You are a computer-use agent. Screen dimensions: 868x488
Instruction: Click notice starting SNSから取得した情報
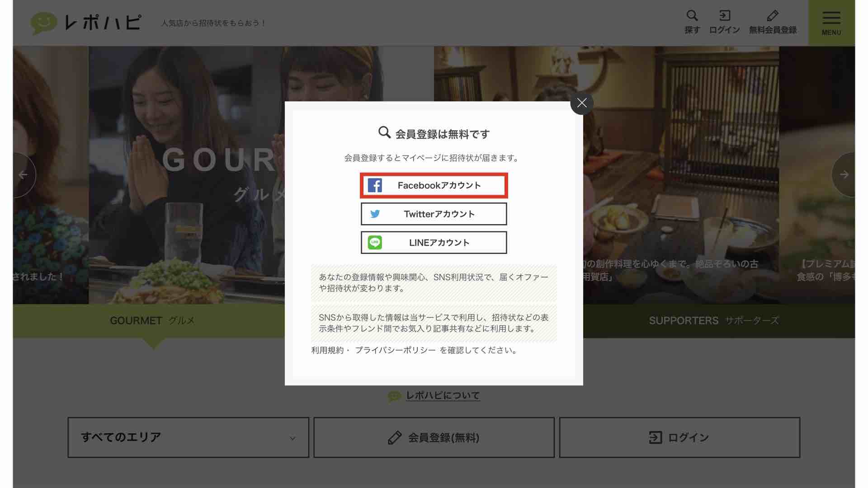(434, 323)
